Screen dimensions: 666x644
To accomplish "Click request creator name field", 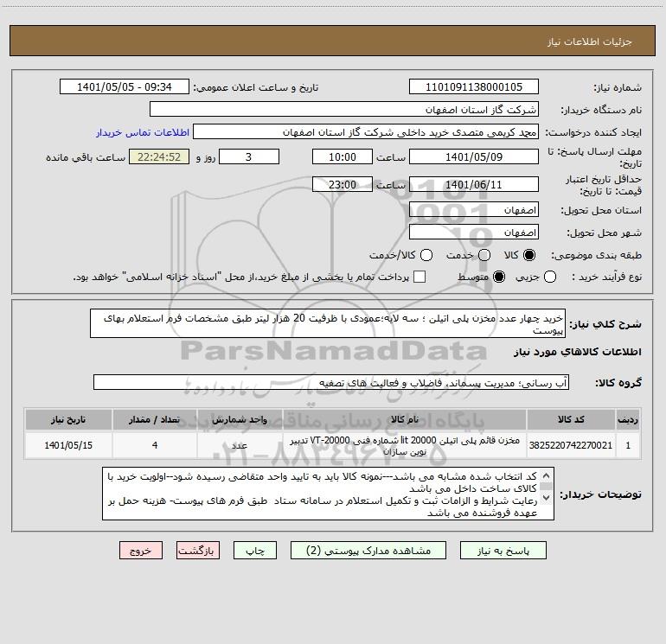I will pos(366,131).
